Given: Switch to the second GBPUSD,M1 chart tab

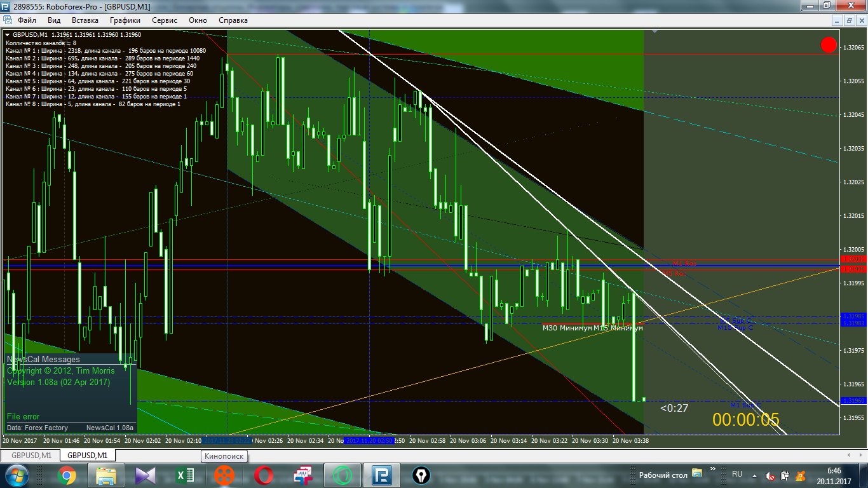Looking at the screenshot, I should pos(88,455).
